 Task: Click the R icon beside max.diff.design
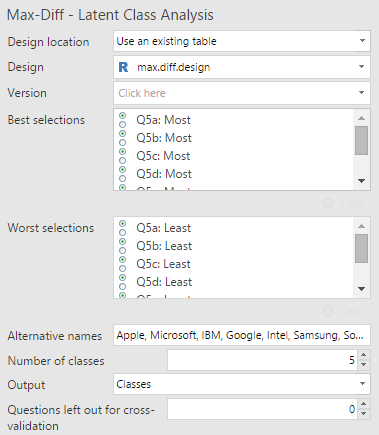123,67
